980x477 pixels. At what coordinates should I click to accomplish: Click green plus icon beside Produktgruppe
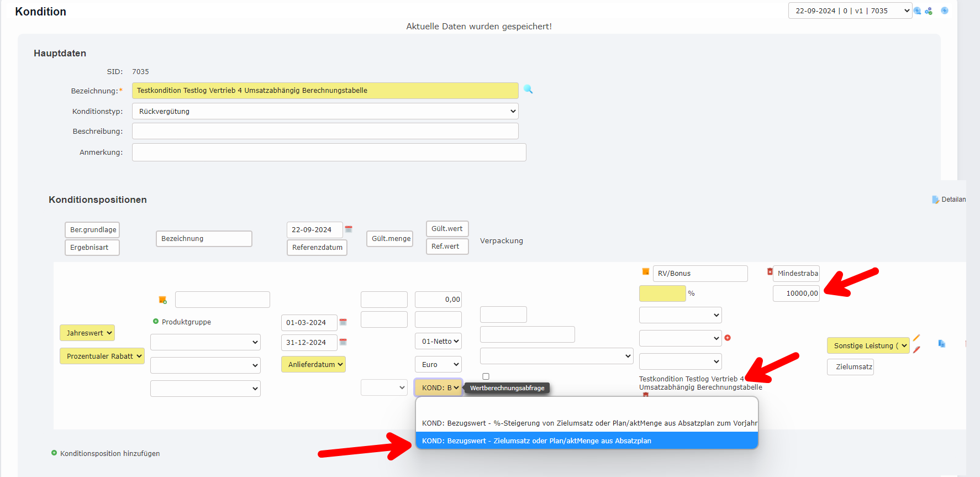[156, 321]
